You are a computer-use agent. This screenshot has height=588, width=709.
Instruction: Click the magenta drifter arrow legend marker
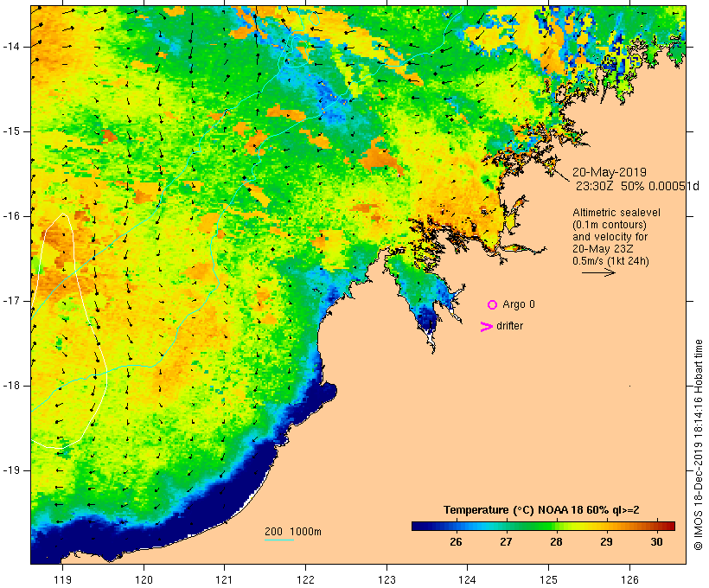[x=487, y=327]
